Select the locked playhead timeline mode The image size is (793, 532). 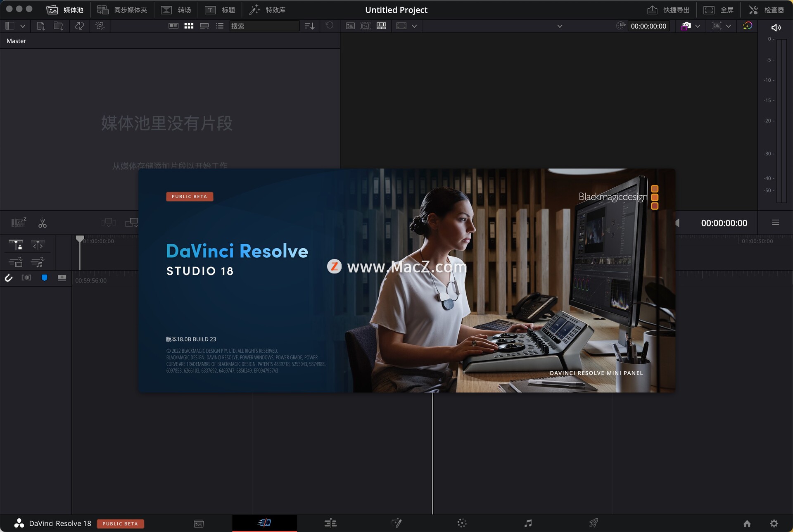click(x=16, y=245)
